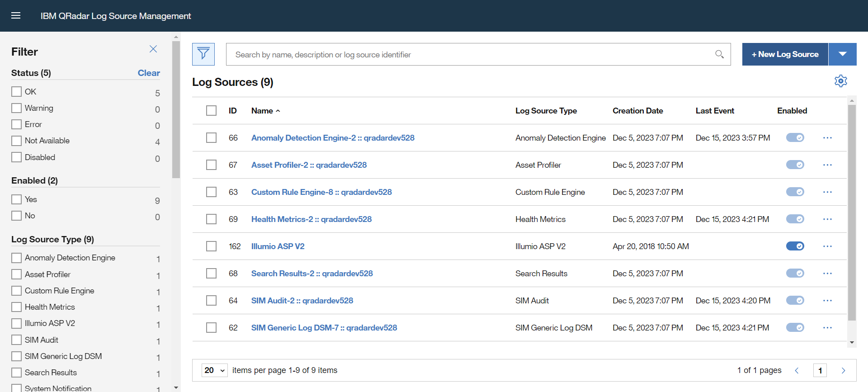Image resolution: width=868 pixels, height=392 pixels.
Task: Open actions menu for Anomaly Detection Engine-2
Action: (827, 138)
